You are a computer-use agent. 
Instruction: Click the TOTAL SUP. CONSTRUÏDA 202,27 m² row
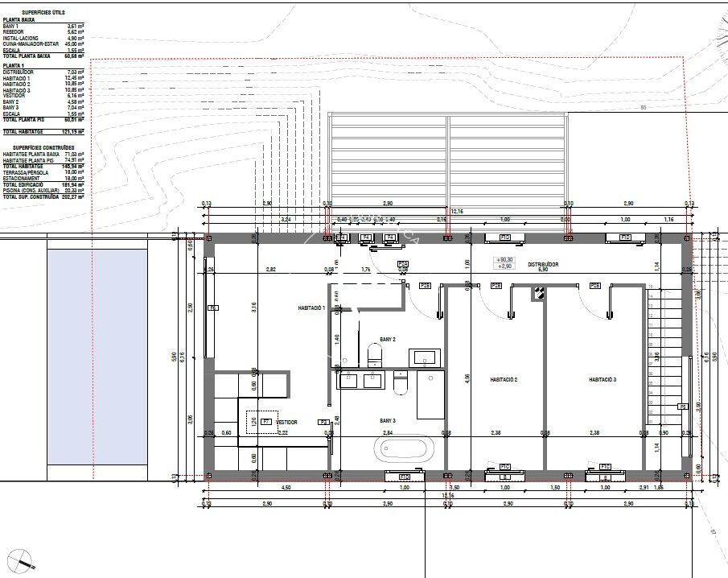click(43, 196)
